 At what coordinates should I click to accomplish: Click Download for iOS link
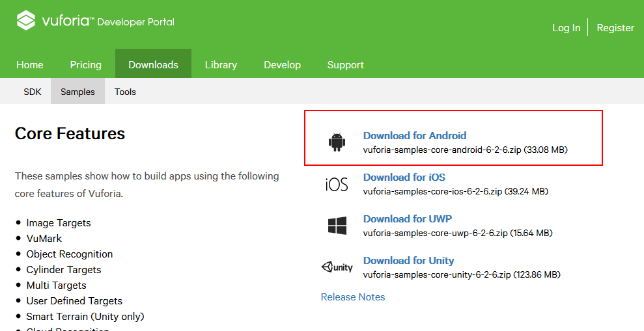point(404,177)
